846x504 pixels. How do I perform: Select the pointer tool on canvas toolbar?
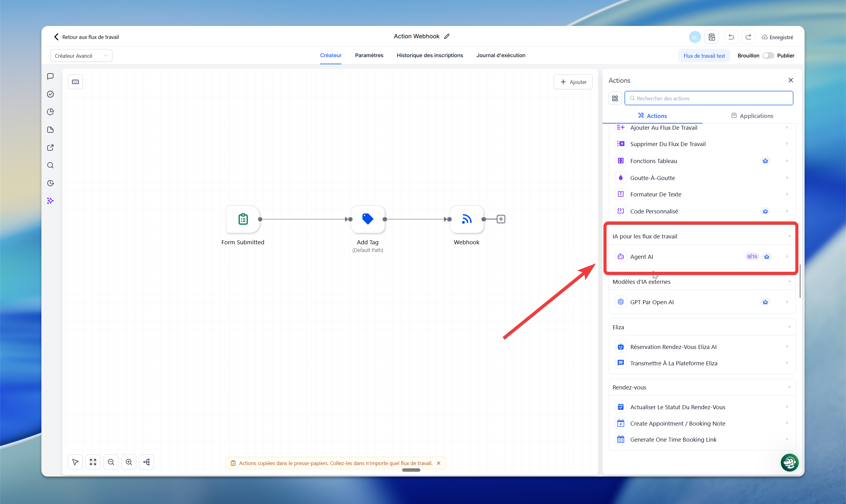click(75, 462)
